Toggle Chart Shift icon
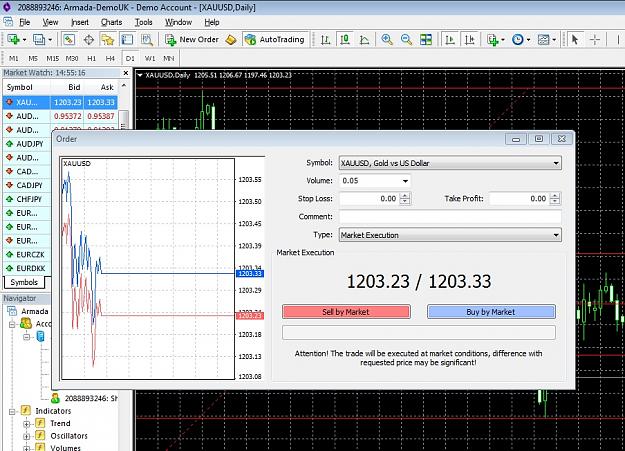The width and height of the screenshot is (625, 451). point(470,39)
